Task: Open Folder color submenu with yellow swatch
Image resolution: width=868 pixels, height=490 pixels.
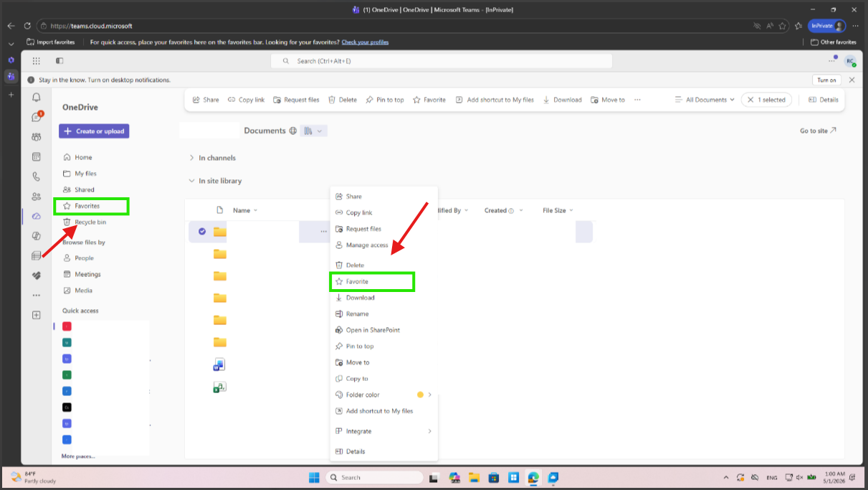Action: click(383, 395)
